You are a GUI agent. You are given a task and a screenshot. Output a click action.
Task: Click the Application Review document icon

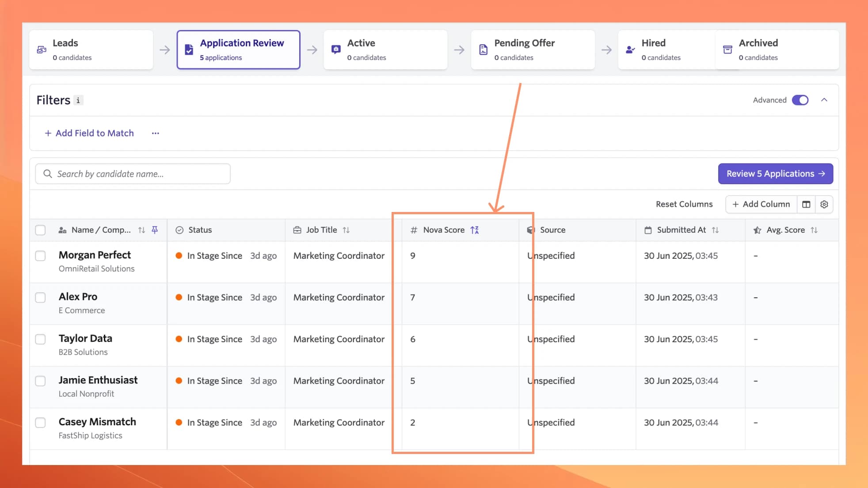(189, 49)
